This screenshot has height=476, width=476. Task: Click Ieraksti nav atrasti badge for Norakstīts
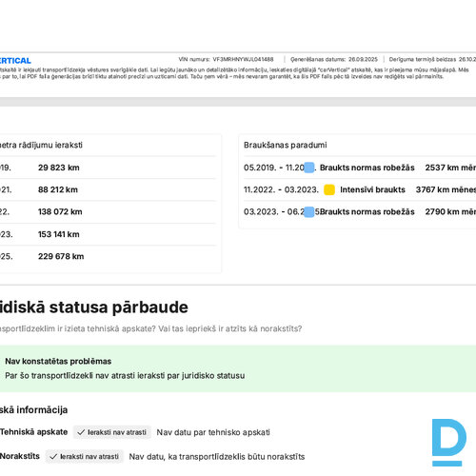85,457
